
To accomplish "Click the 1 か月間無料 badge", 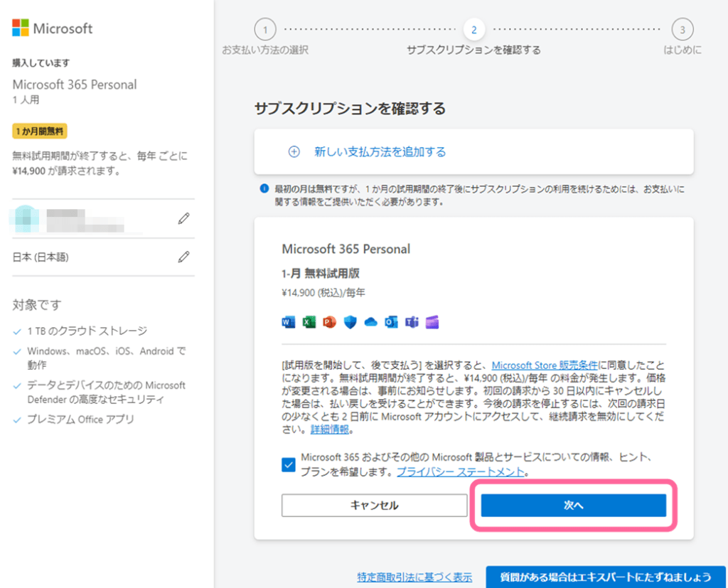I will (40, 131).
